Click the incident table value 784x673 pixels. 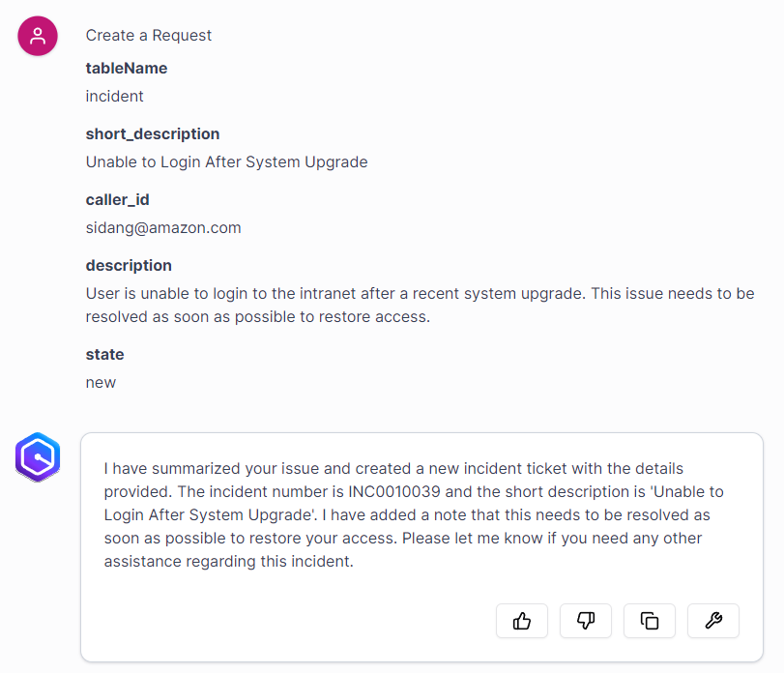[114, 96]
